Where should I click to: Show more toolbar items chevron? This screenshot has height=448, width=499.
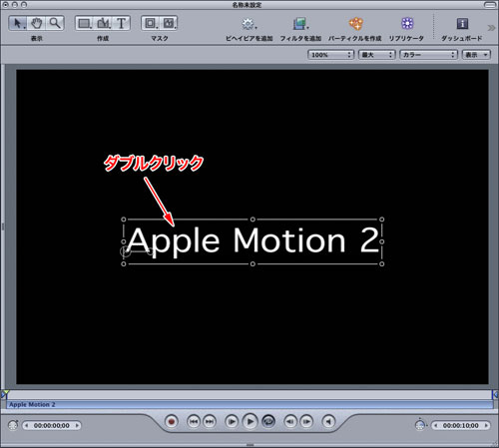(491, 28)
